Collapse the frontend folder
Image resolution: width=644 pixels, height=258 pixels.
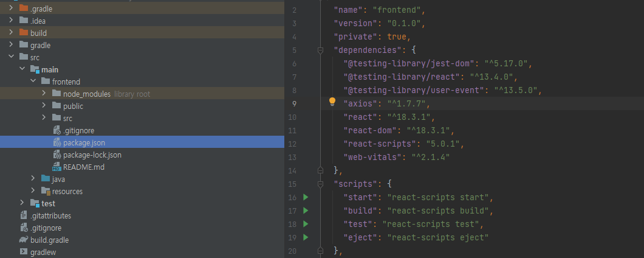(x=33, y=82)
